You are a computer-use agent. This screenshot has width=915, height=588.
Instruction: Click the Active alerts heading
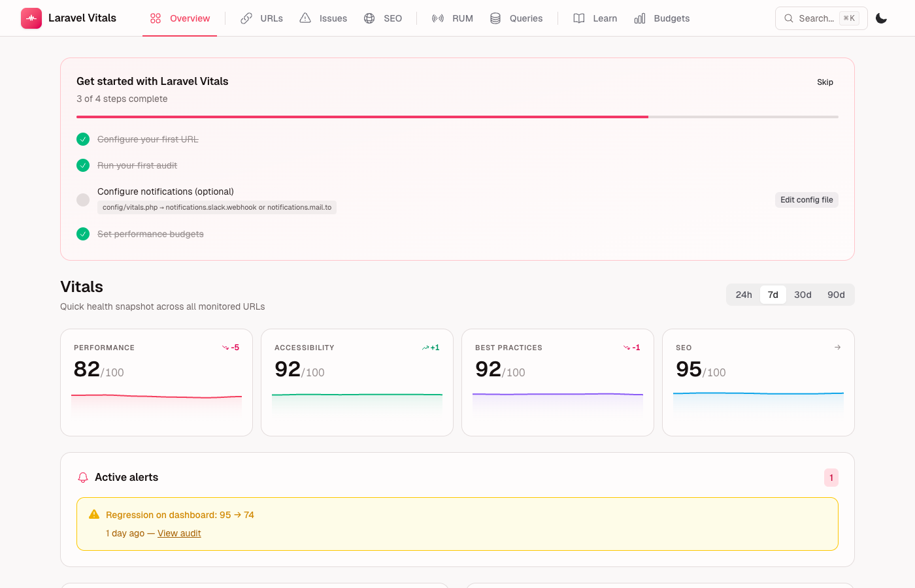pos(126,478)
